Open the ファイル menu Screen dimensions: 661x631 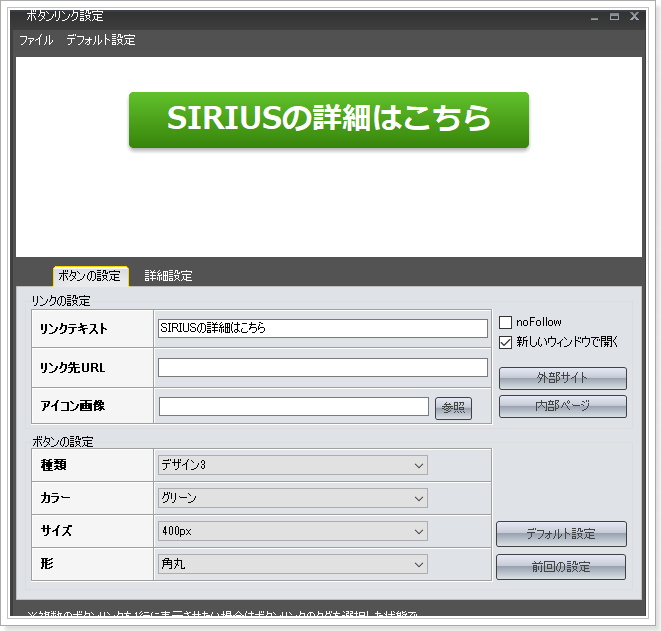tap(36, 40)
